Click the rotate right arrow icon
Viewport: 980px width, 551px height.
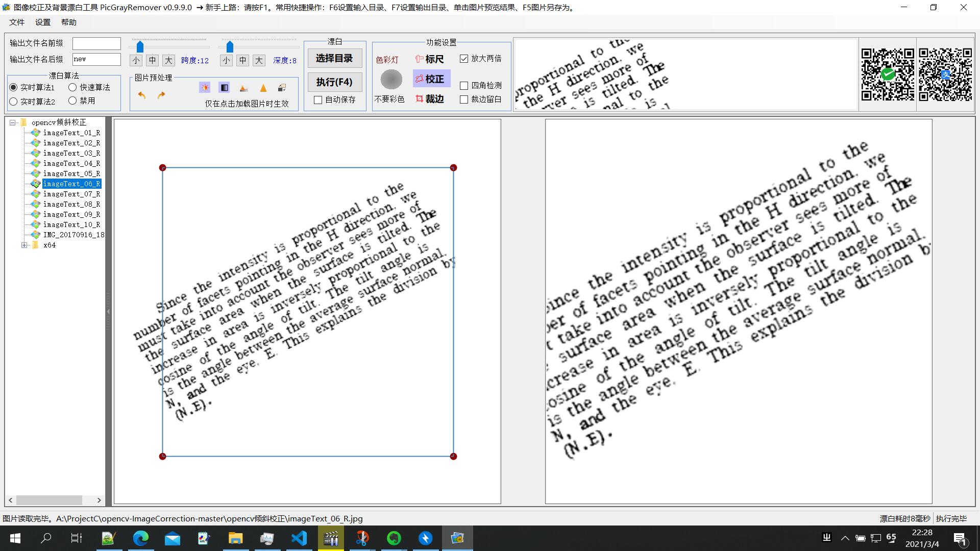point(161,95)
